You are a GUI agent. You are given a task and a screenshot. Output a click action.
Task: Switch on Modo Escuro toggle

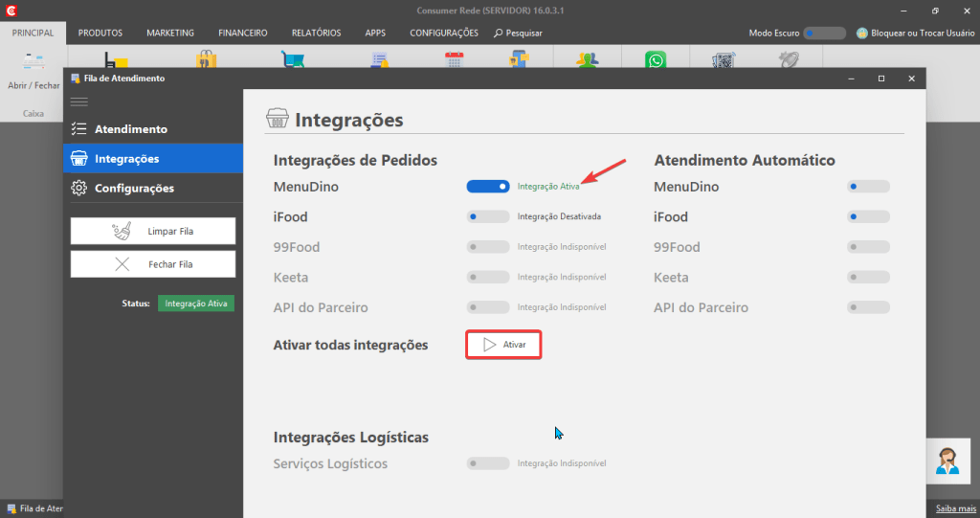pos(824,34)
